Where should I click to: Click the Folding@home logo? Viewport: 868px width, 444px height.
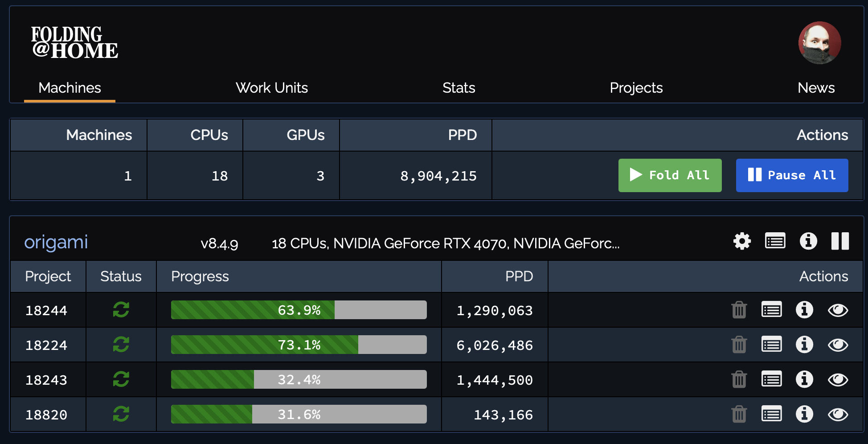point(74,42)
